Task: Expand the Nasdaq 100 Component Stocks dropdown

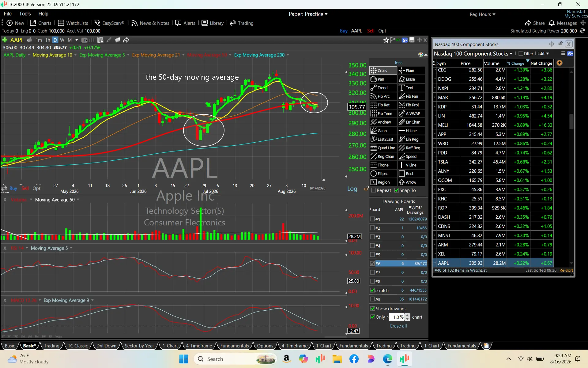Action: (473, 54)
